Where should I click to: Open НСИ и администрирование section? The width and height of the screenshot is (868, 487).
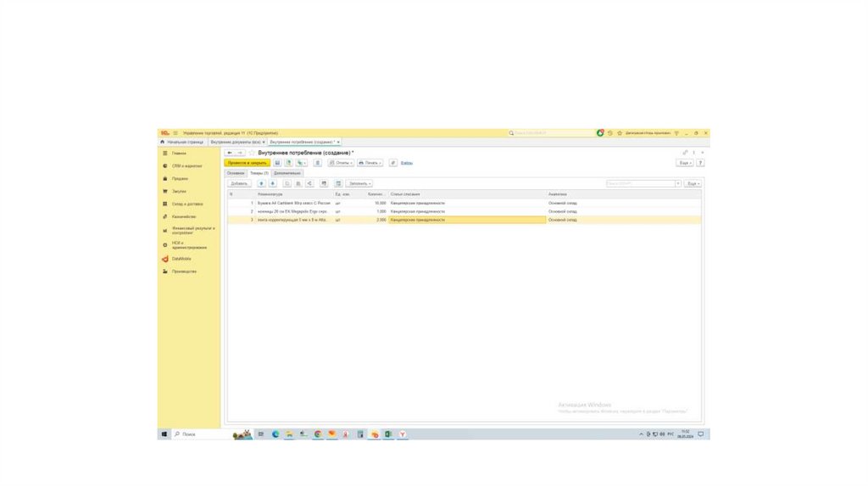(189, 245)
